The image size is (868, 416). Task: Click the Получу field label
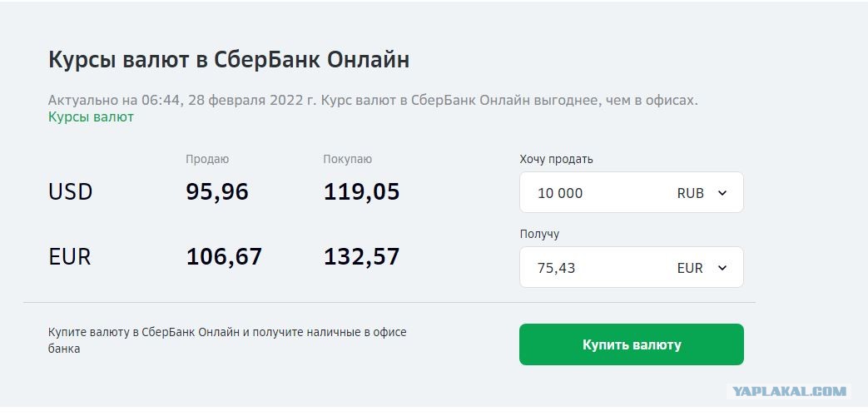(539, 234)
